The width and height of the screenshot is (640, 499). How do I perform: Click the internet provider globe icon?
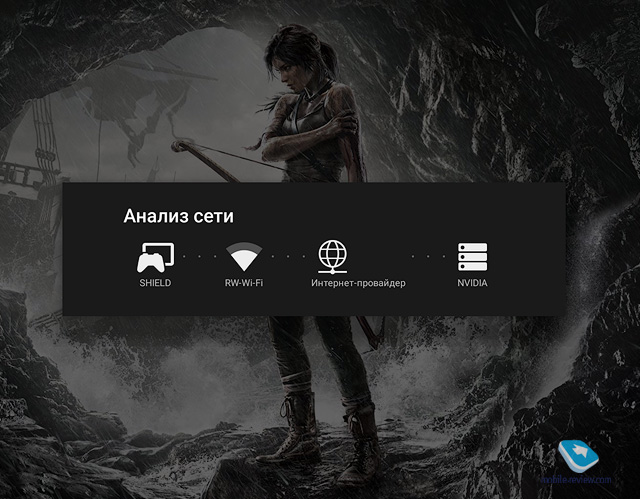[333, 257]
